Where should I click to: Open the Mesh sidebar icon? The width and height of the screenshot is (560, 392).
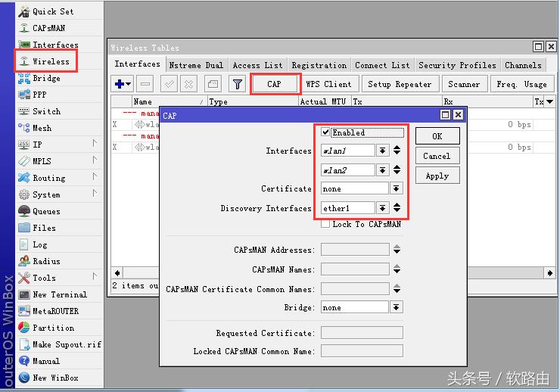coord(24,128)
